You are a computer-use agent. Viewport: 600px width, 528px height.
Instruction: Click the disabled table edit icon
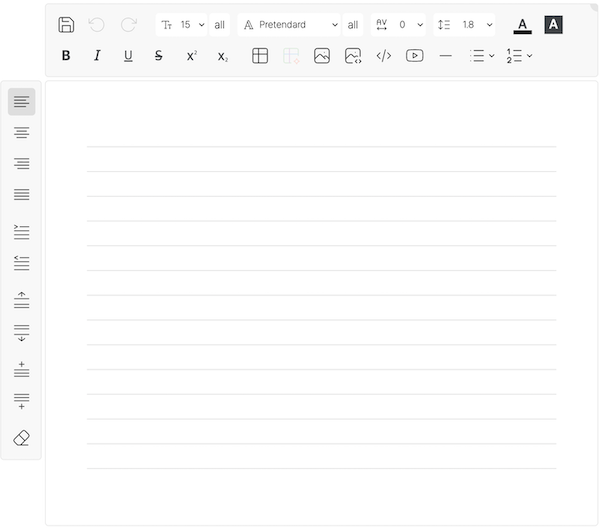(291, 56)
